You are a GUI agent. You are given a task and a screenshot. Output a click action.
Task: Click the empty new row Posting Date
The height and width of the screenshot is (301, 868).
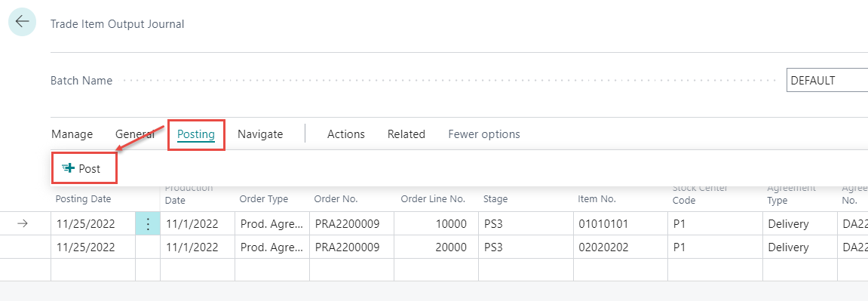pyautogui.click(x=93, y=269)
